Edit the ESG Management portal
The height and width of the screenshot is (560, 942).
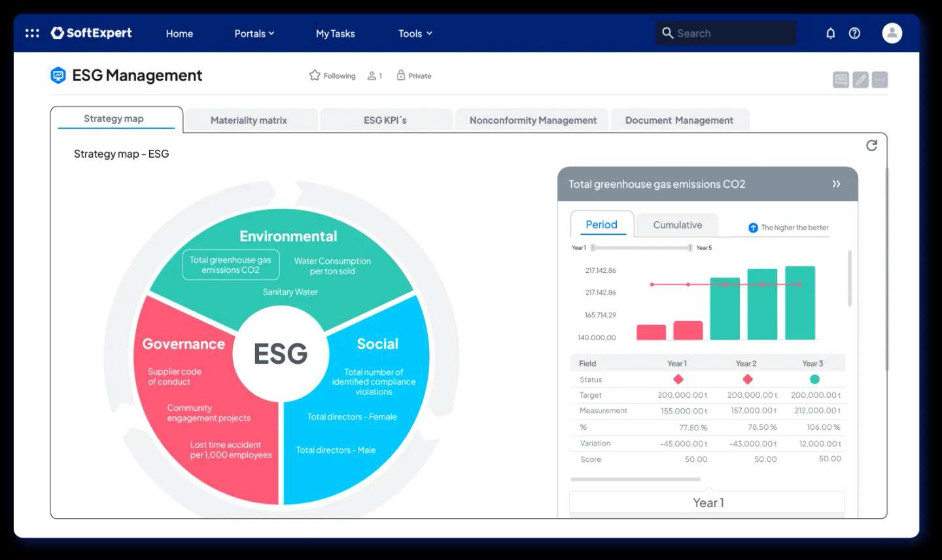pyautogui.click(x=860, y=79)
